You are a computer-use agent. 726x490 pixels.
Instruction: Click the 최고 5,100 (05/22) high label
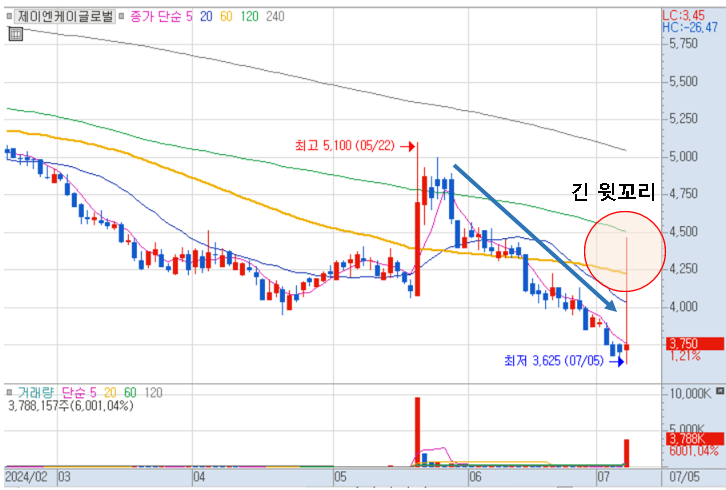click(345, 146)
